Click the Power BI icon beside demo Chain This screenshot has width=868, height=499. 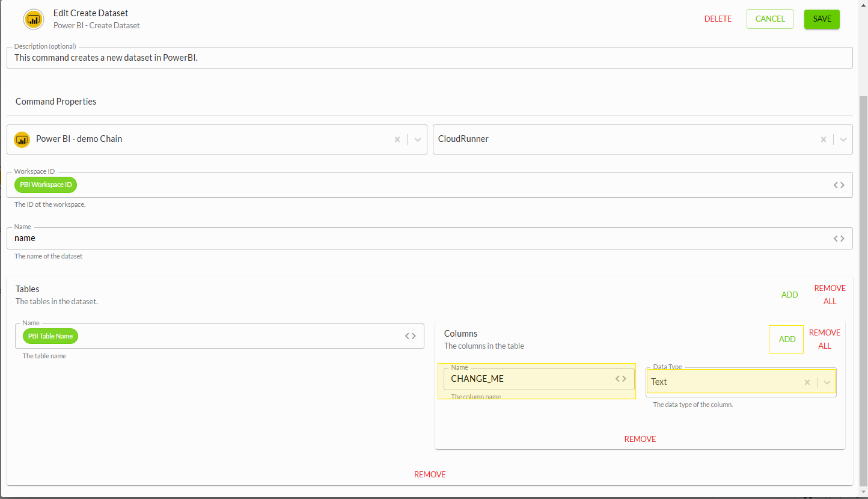(22, 139)
